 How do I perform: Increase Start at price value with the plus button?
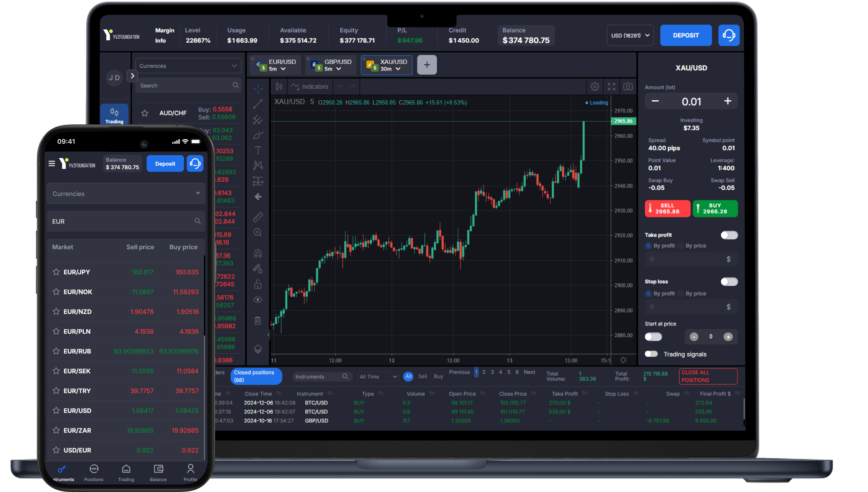[728, 337]
